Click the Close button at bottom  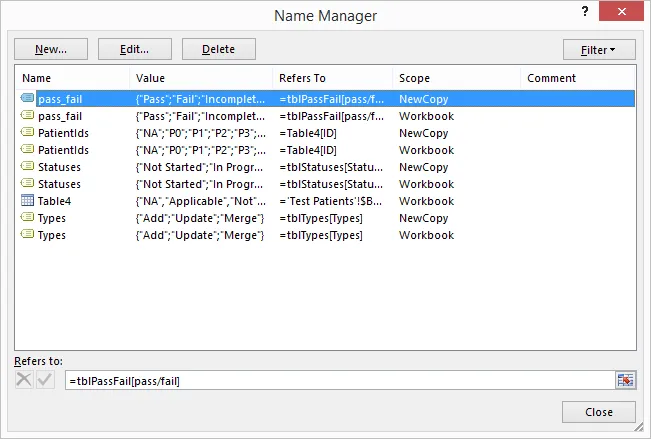(x=599, y=412)
